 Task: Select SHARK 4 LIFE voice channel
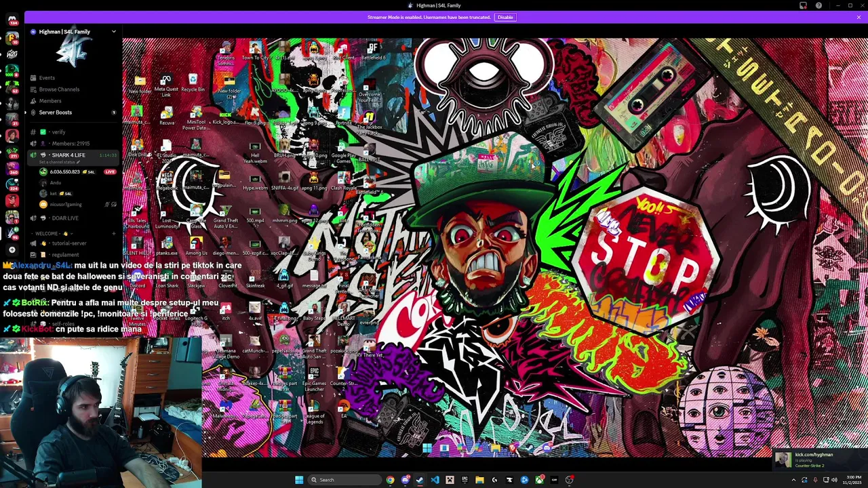[x=68, y=155]
